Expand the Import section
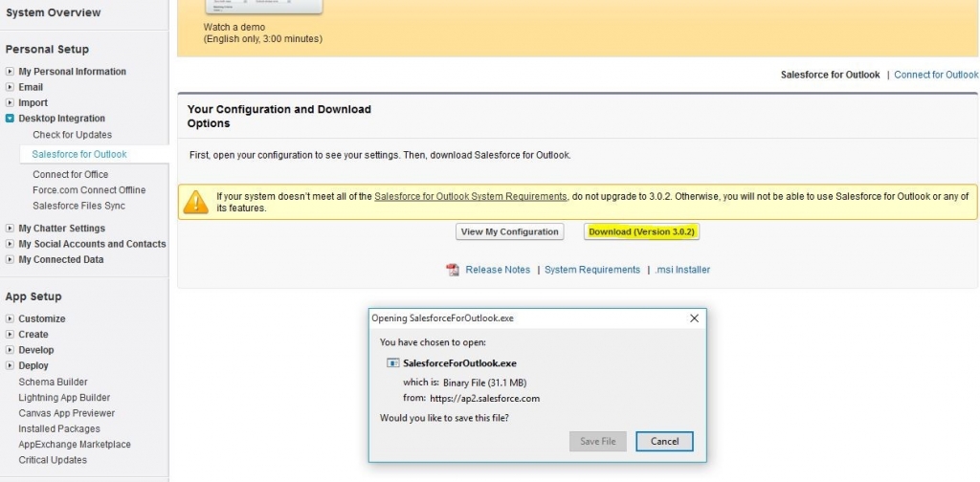This screenshot has height=482, width=980. [x=10, y=103]
